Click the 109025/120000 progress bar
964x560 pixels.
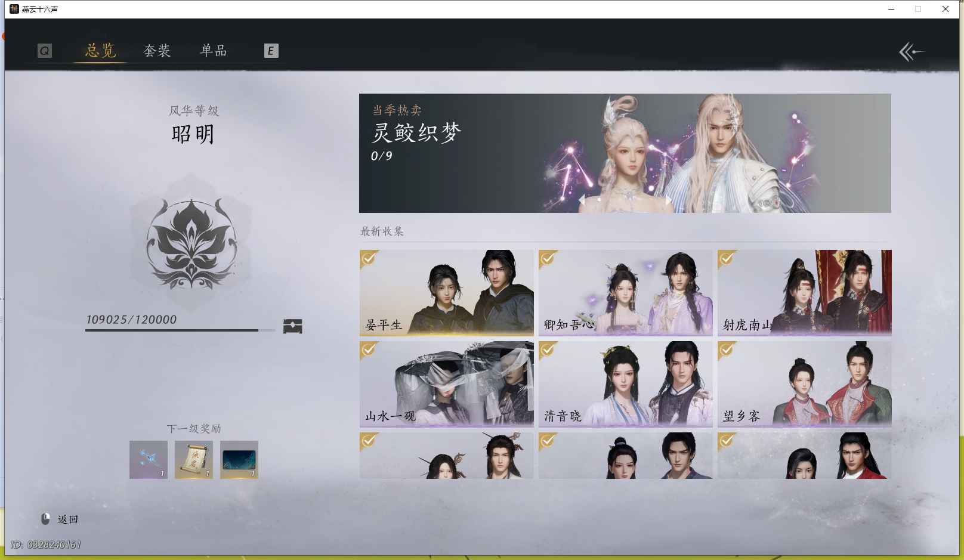point(180,330)
